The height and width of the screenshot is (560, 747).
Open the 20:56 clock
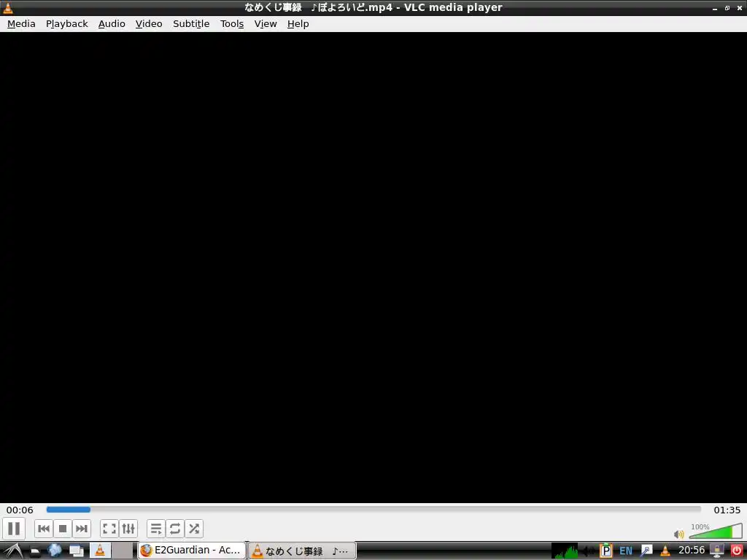point(692,551)
